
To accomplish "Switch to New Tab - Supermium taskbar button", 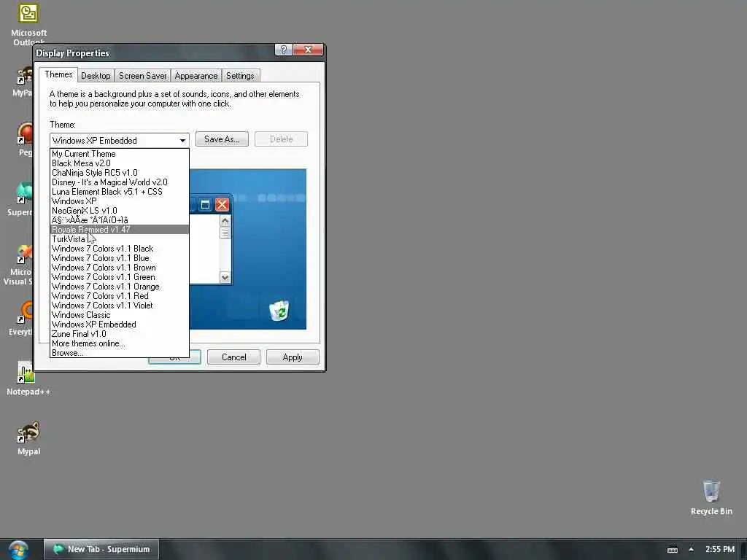I will coord(101,549).
